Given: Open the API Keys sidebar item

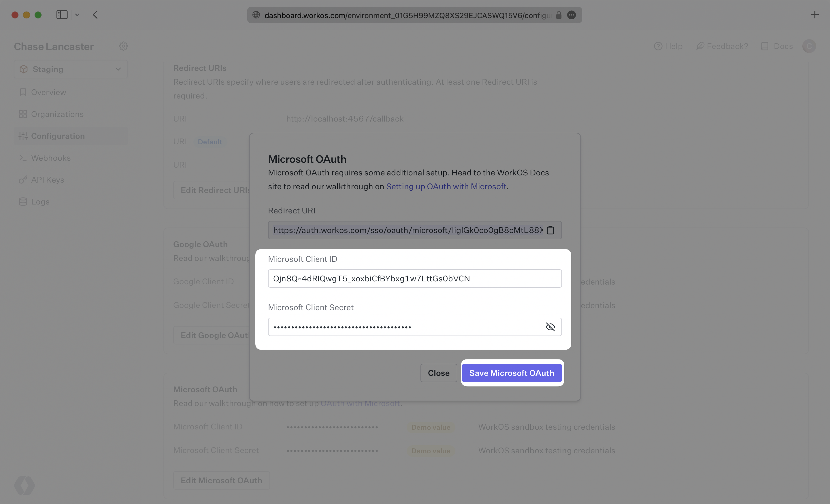Looking at the screenshot, I should [48, 180].
